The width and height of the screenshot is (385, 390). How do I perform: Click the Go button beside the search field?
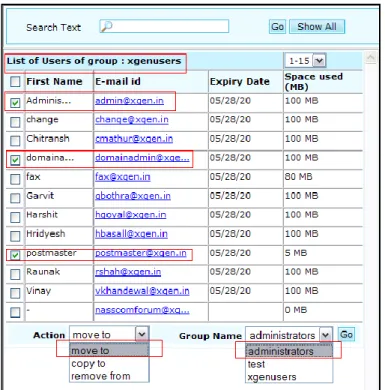[x=277, y=27]
